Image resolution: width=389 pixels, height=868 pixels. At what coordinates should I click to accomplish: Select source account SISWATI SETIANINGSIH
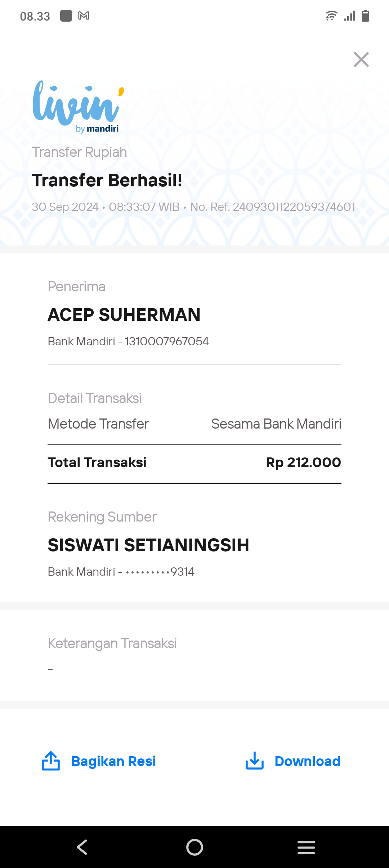coord(148,545)
